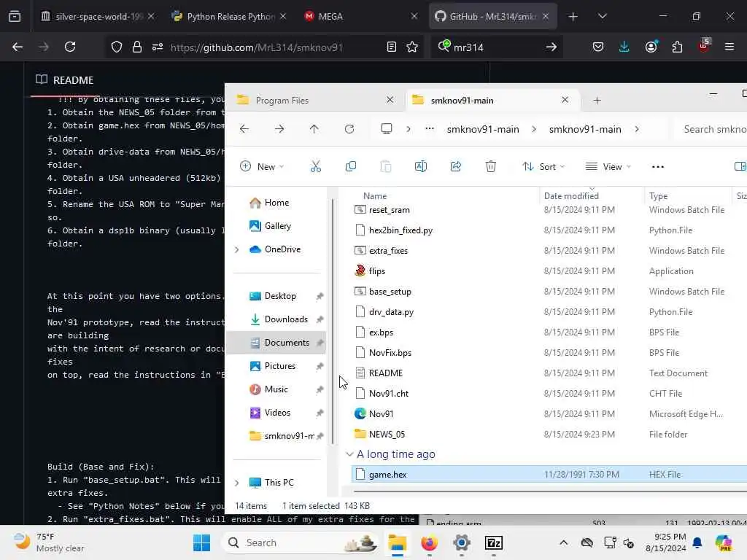This screenshot has height=560, width=747.
Task: Click the Save to Pocket icon
Action: (598, 47)
